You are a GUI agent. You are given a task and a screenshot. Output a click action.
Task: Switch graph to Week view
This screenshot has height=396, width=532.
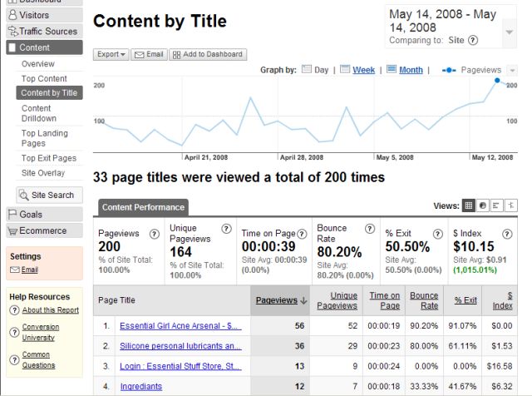coord(363,70)
